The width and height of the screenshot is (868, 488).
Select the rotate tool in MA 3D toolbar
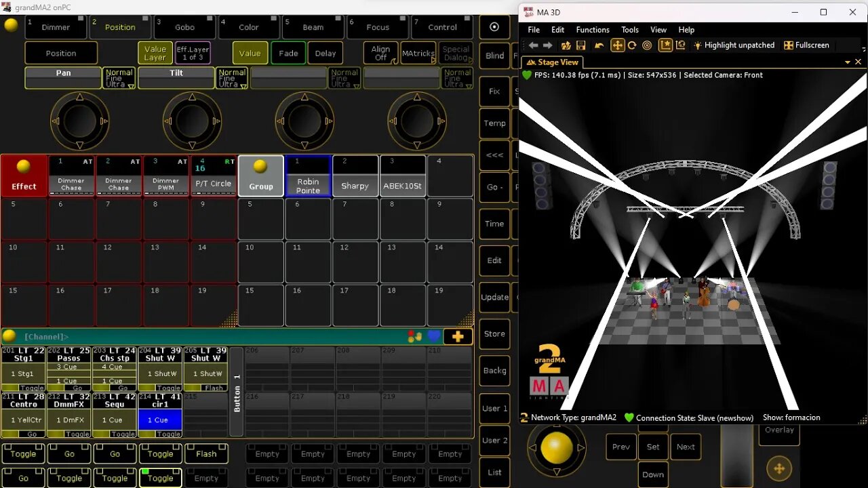pyautogui.click(x=632, y=45)
